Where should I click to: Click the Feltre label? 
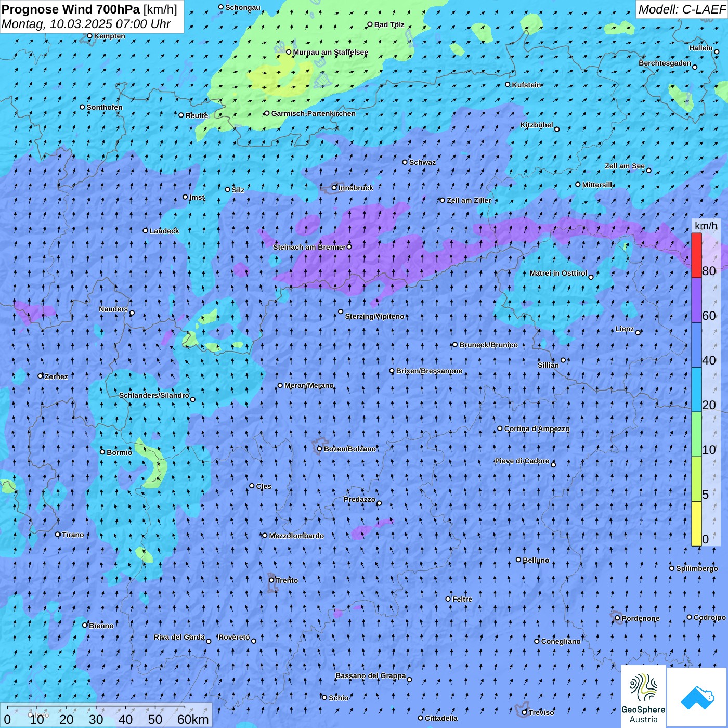(x=462, y=599)
